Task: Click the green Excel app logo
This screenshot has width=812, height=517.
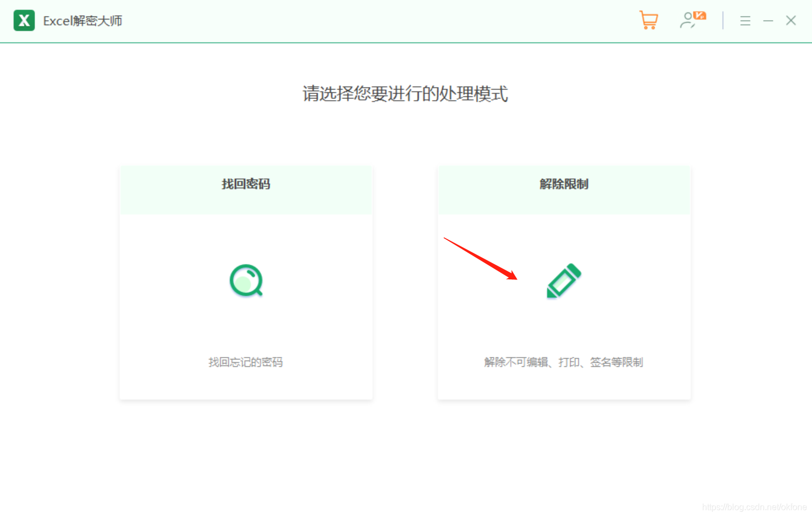Action: click(x=24, y=21)
